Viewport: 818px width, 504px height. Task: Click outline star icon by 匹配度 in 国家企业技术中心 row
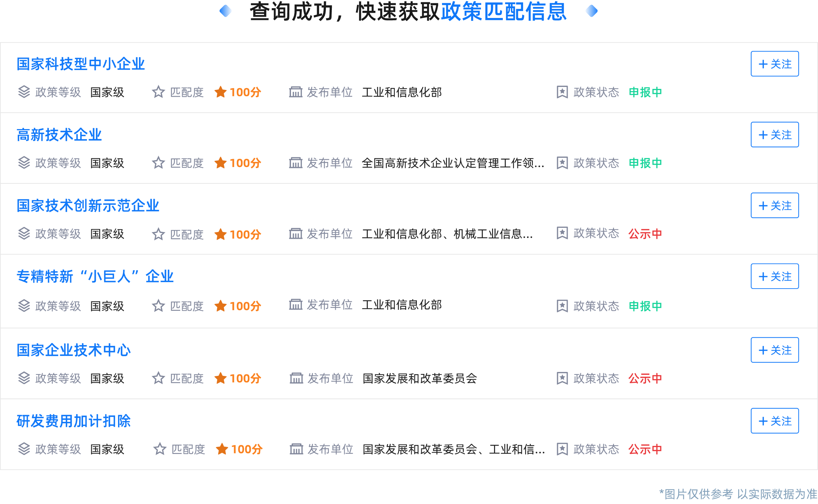tap(158, 378)
